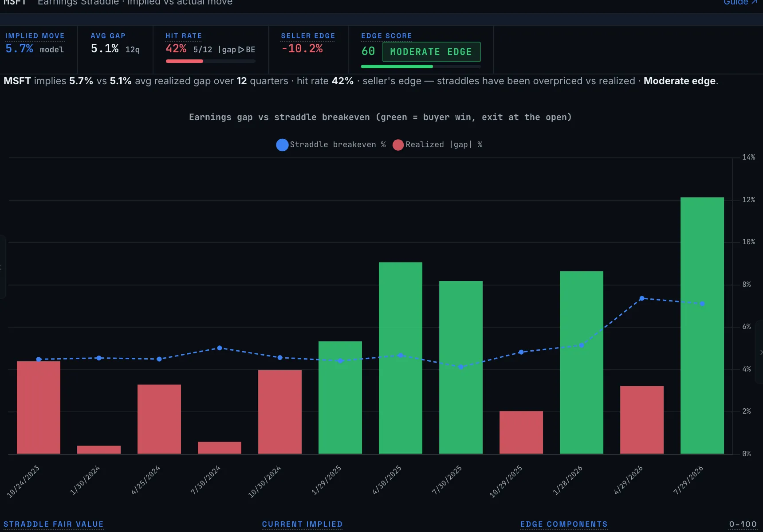Click the 8% y-axis label

747,285
